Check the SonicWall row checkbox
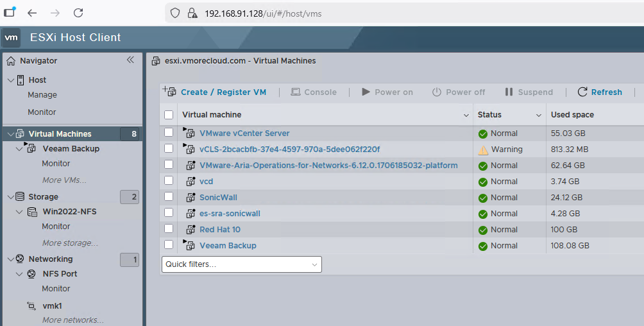The height and width of the screenshot is (326, 644). (169, 196)
